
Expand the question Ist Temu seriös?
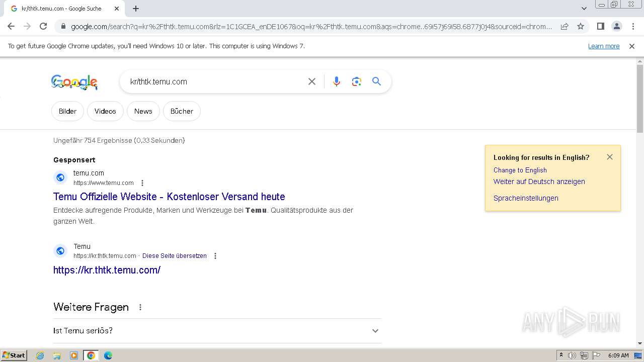click(x=217, y=331)
